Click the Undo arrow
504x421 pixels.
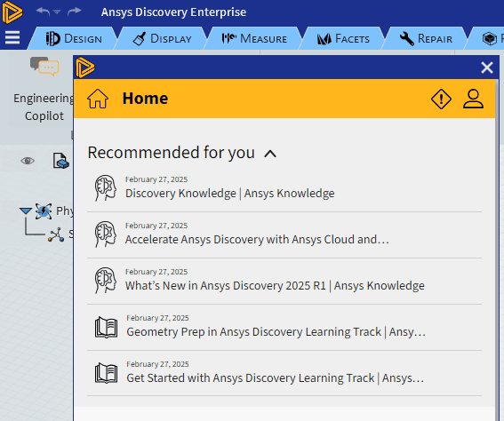click(43, 12)
